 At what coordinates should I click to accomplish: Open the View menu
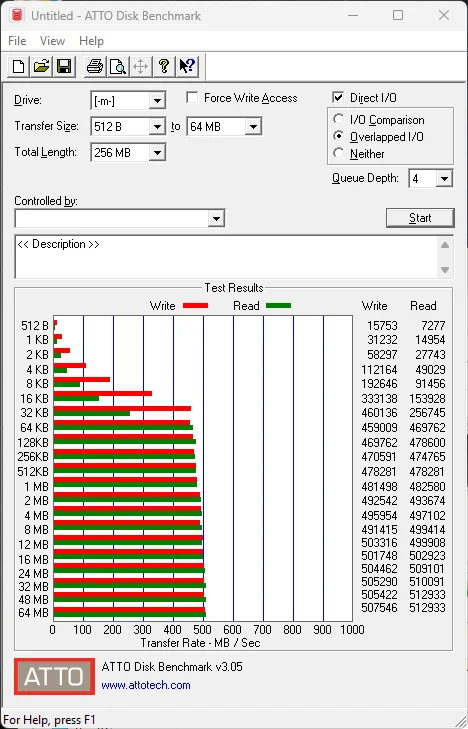click(52, 41)
